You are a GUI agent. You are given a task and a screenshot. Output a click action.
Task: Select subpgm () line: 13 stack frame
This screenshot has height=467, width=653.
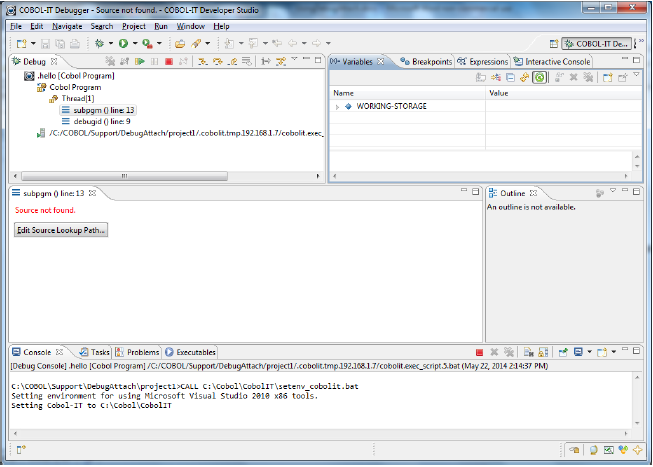98,110
